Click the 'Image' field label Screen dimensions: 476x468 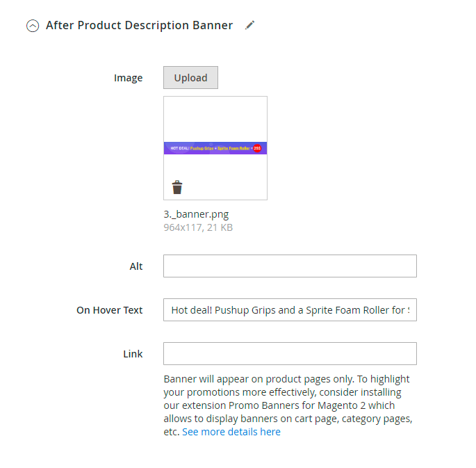coord(129,78)
